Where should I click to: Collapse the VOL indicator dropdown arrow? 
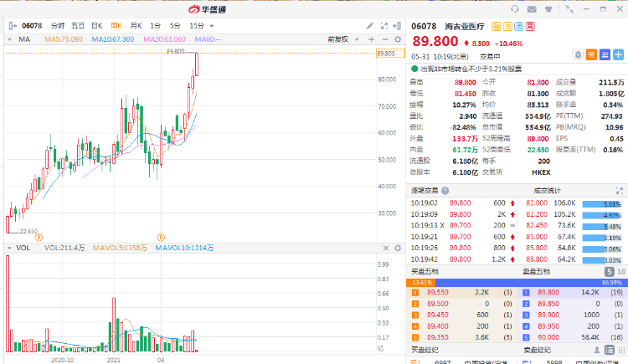(x=9, y=249)
